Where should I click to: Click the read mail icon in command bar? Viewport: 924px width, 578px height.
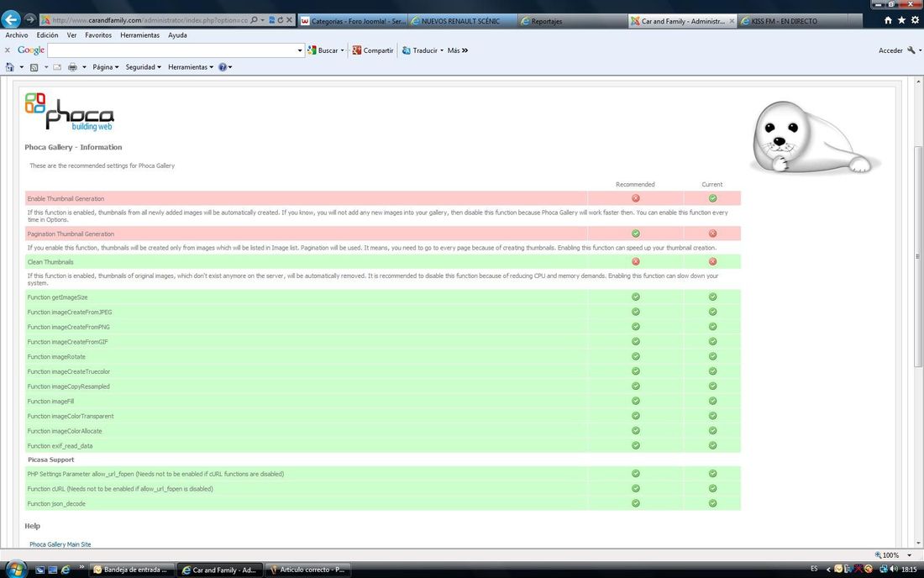tap(57, 67)
